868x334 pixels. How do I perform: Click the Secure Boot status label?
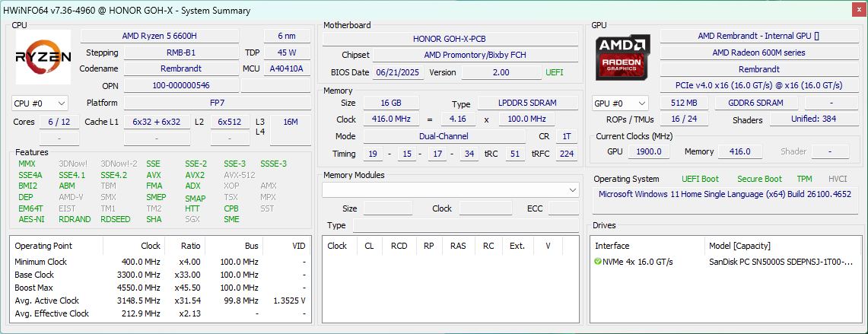(x=759, y=179)
